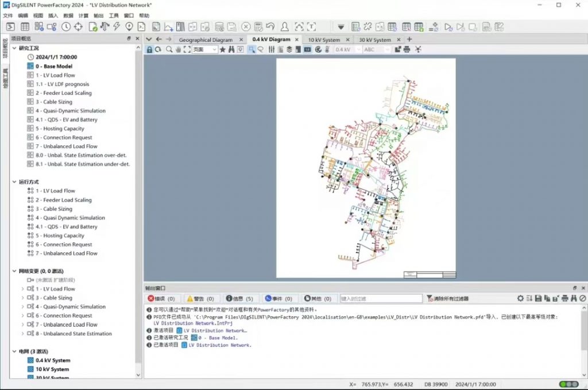The width and height of the screenshot is (588, 390).
Task: Click the clear all filters (清除所有过滤器) button
Action: click(x=447, y=299)
